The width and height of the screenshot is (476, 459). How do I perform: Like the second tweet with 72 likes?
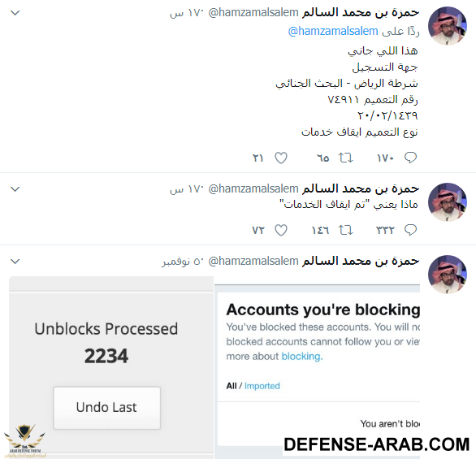[x=281, y=230]
